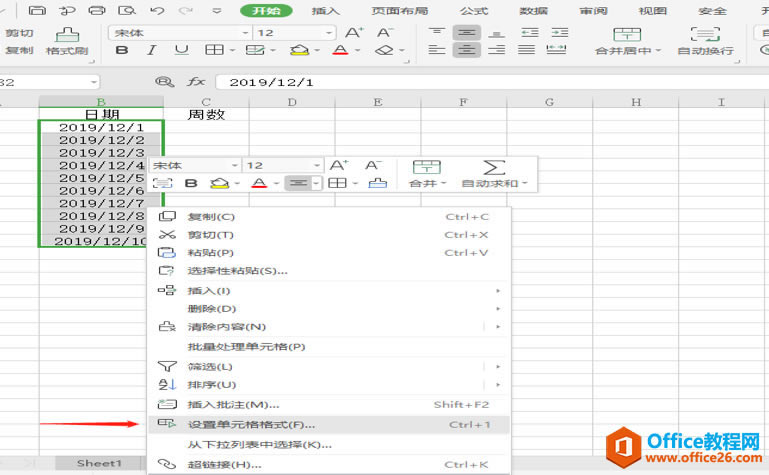
Task: Choose 剪切(T) from the context menu
Action: point(329,235)
